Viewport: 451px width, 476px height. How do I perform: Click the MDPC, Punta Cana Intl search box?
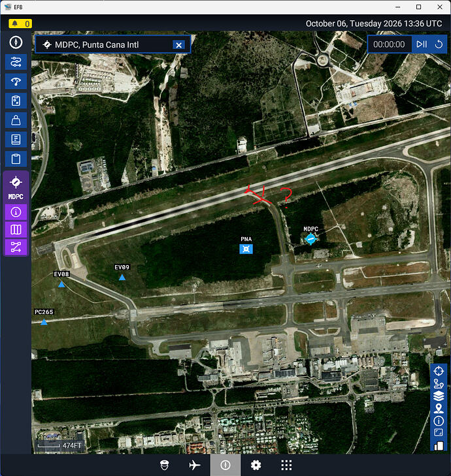(112, 44)
